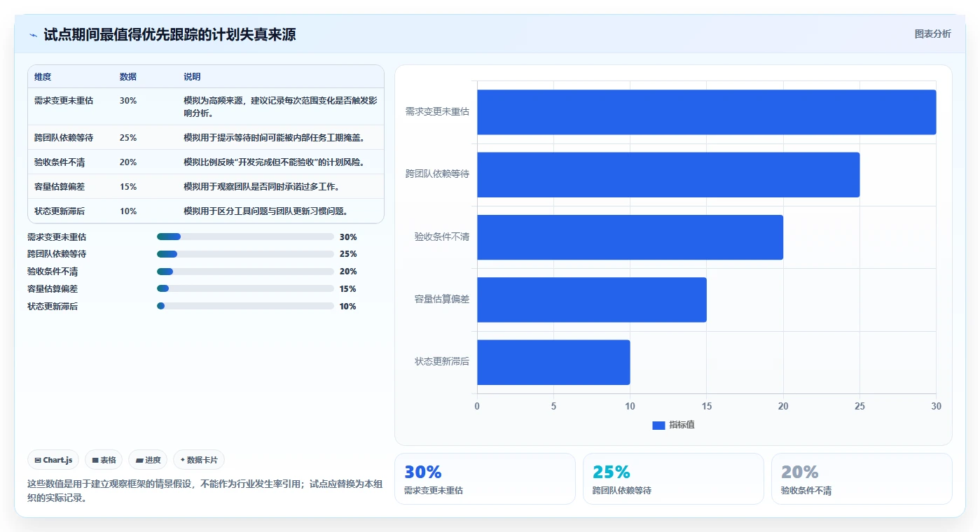The width and height of the screenshot is (980, 532).
Task: Click the lightning icon beside the title
Action: click(33, 35)
